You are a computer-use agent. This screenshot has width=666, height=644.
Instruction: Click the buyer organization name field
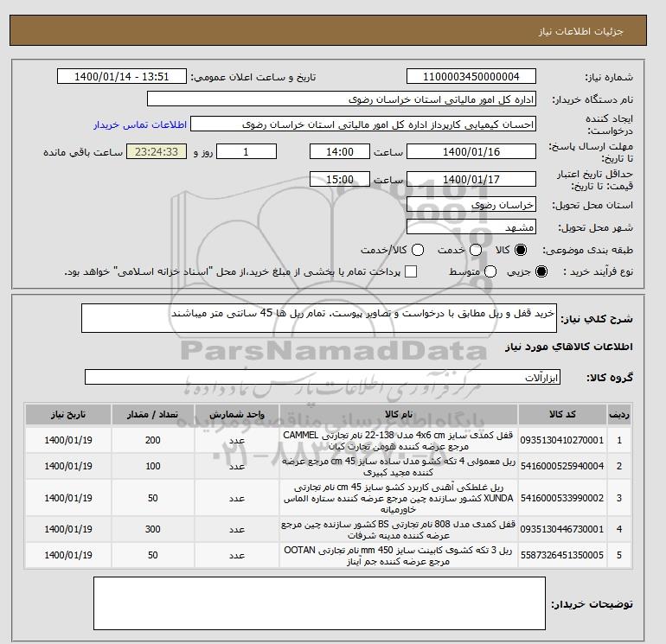[342, 99]
